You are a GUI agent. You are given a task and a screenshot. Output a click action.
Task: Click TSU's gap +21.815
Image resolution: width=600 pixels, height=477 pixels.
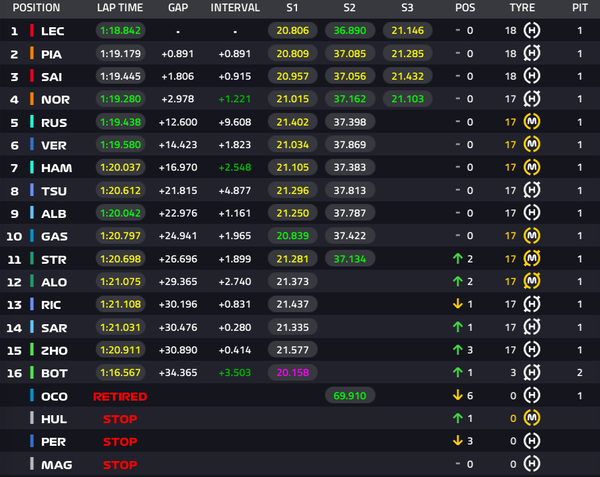pos(178,190)
